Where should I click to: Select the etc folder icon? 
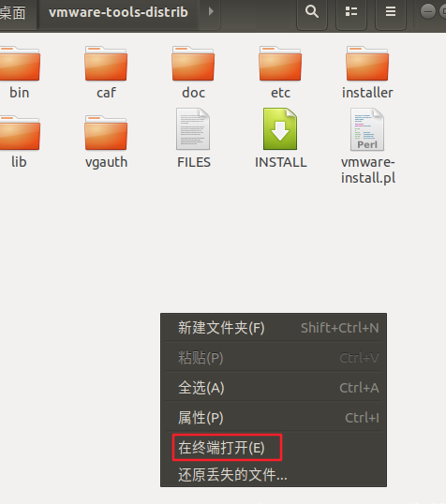coord(280,64)
